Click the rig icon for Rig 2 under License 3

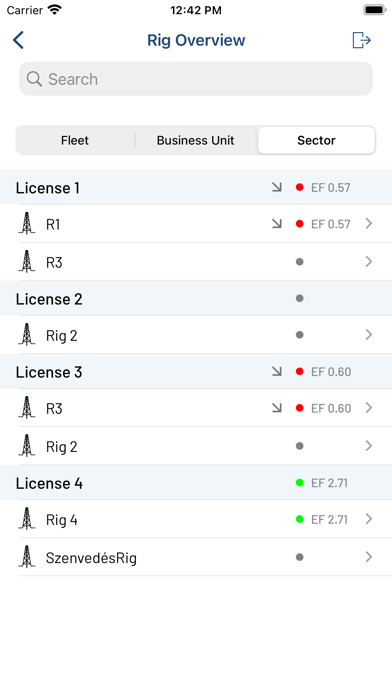27,446
